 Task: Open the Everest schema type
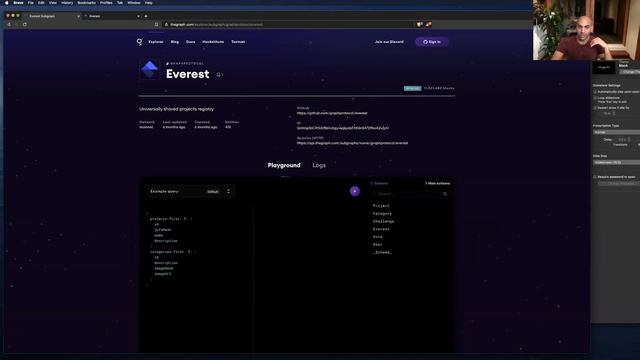[x=381, y=229]
